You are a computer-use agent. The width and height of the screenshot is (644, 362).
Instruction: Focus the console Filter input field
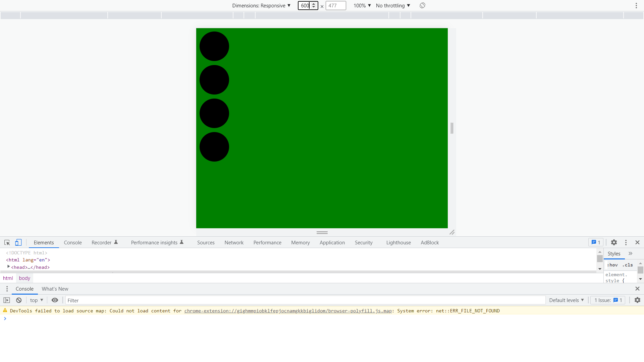coord(305,300)
